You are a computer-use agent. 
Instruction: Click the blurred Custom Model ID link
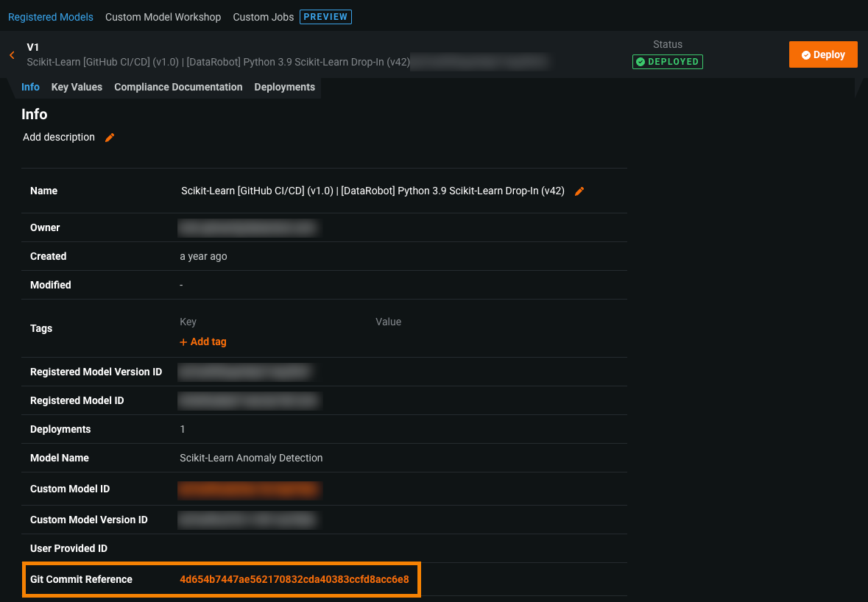pyautogui.click(x=250, y=489)
